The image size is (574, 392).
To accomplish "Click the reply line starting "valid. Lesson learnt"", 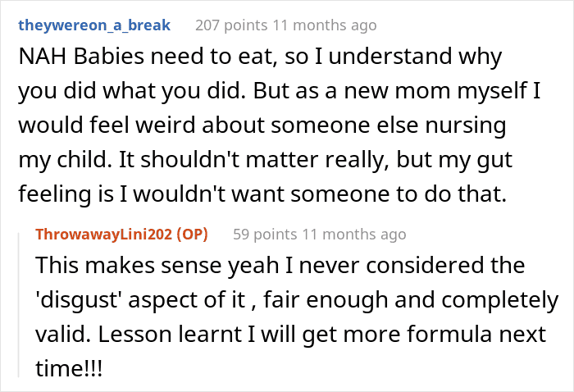I will click(279, 335).
